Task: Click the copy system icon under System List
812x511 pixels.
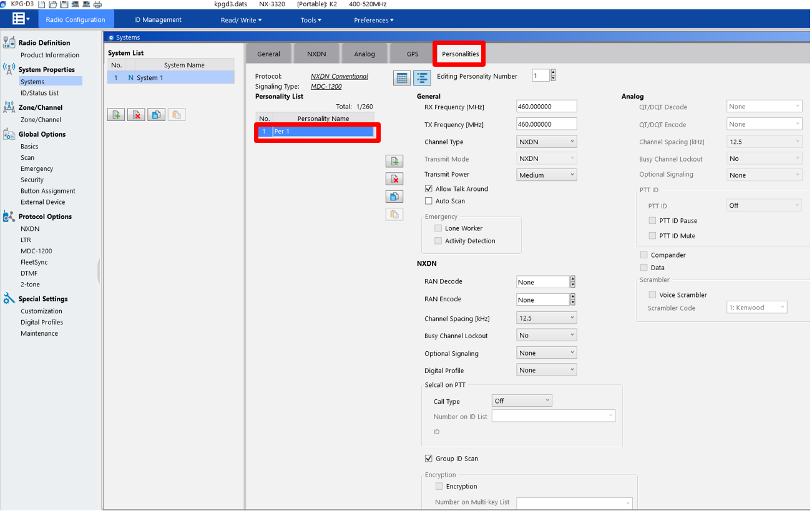Action: pyautogui.click(x=156, y=115)
